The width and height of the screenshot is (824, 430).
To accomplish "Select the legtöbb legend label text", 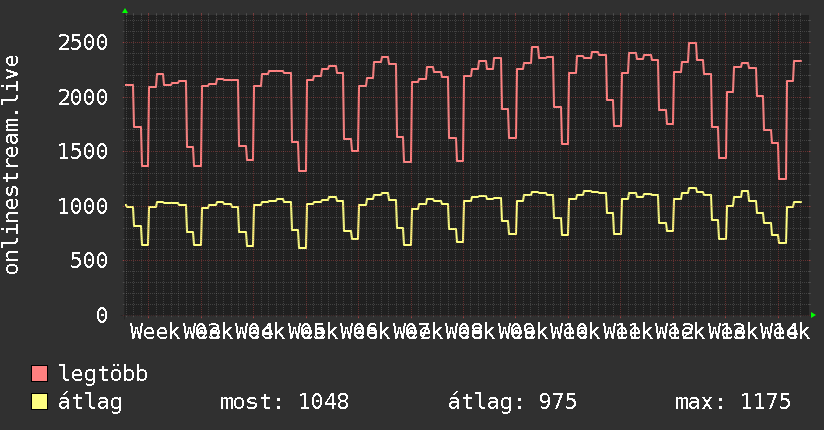I will tap(104, 374).
